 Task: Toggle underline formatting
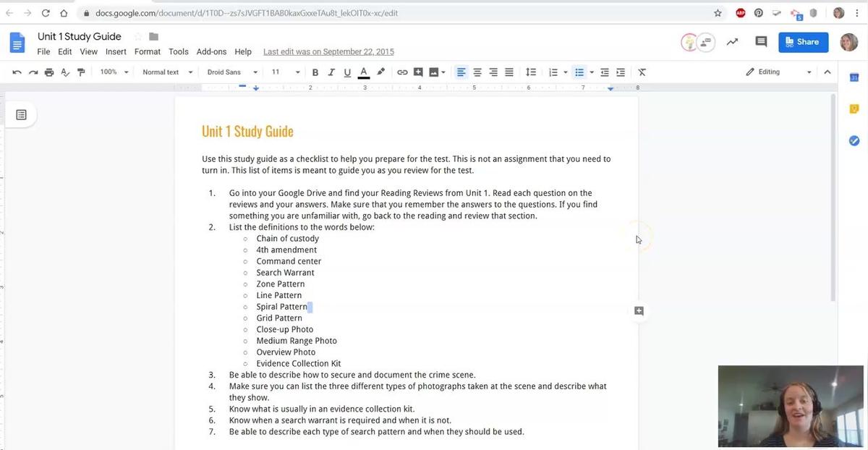(347, 72)
